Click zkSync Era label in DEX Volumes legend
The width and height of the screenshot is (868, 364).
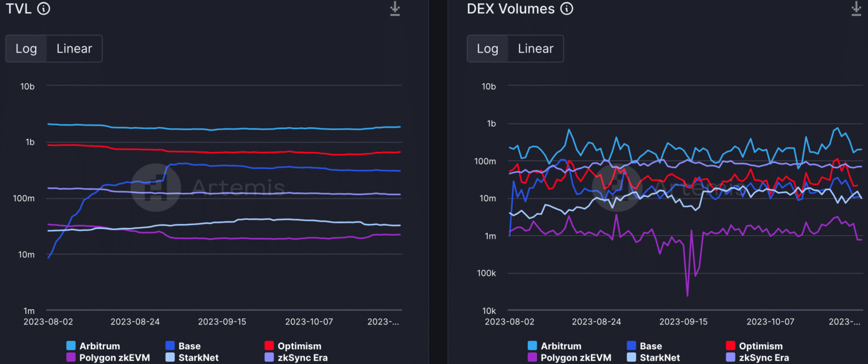[765, 357]
